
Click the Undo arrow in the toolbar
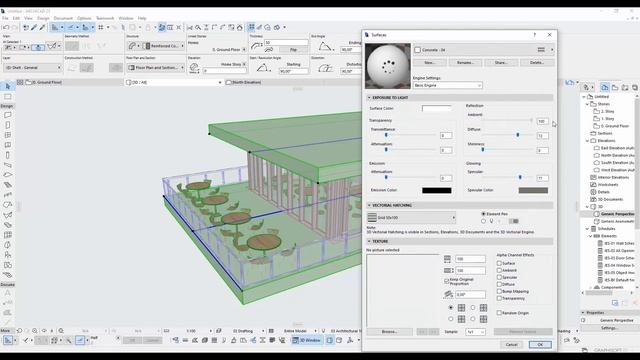(x=6, y=28)
